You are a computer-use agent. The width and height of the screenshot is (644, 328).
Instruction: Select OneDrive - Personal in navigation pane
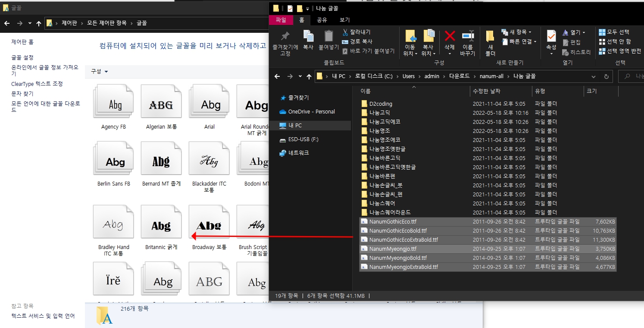click(307, 111)
